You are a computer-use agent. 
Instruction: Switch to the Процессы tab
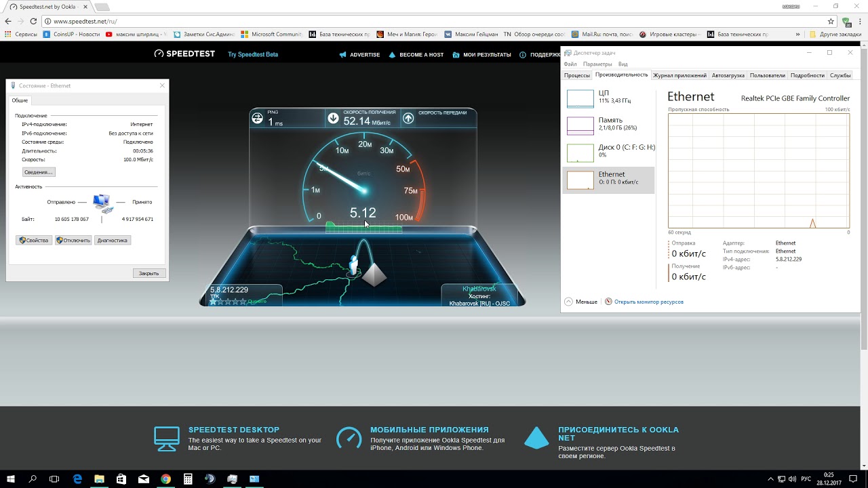[x=577, y=75]
